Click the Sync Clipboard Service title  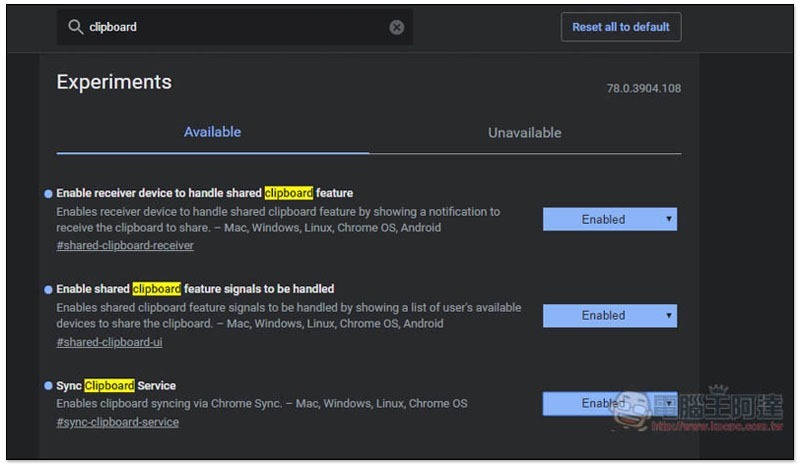click(x=116, y=386)
